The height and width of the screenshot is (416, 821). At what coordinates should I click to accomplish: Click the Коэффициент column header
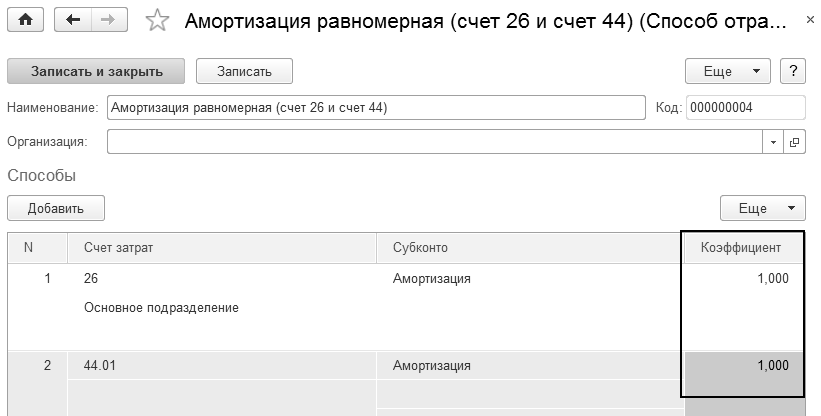(x=742, y=248)
